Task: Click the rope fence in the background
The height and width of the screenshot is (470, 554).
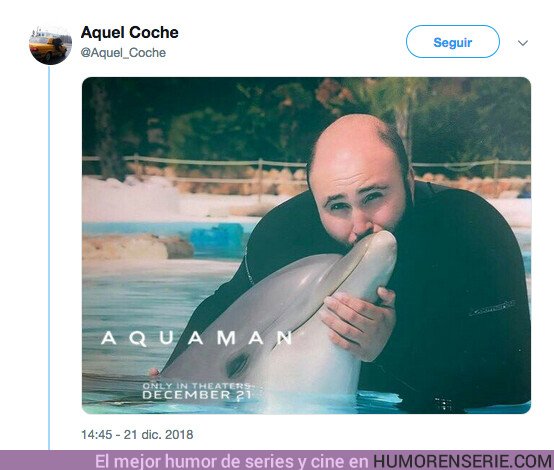Action: [x=196, y=162]
